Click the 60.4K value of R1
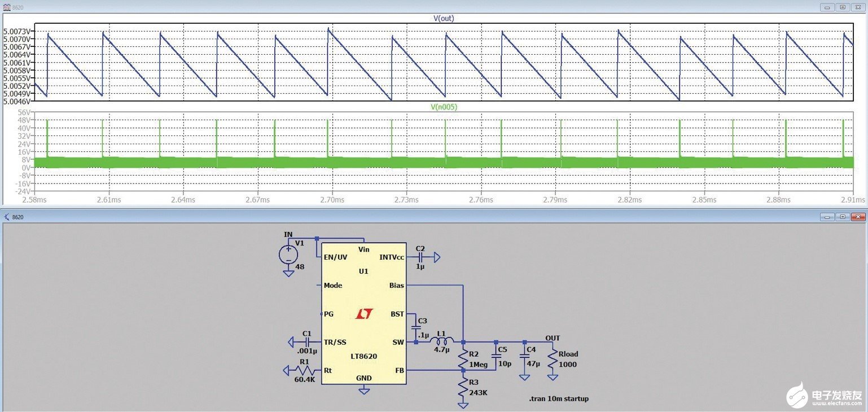Screen dimensions: 868x412 [305, 379]
